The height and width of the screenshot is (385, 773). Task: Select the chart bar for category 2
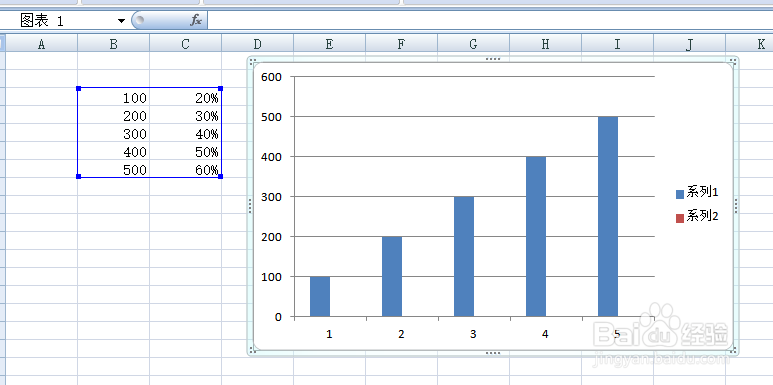tap(392, 277)
